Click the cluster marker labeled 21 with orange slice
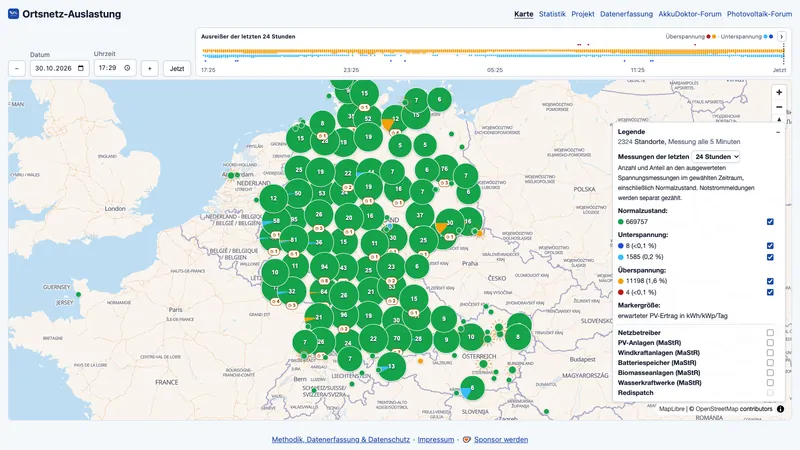 319,317
